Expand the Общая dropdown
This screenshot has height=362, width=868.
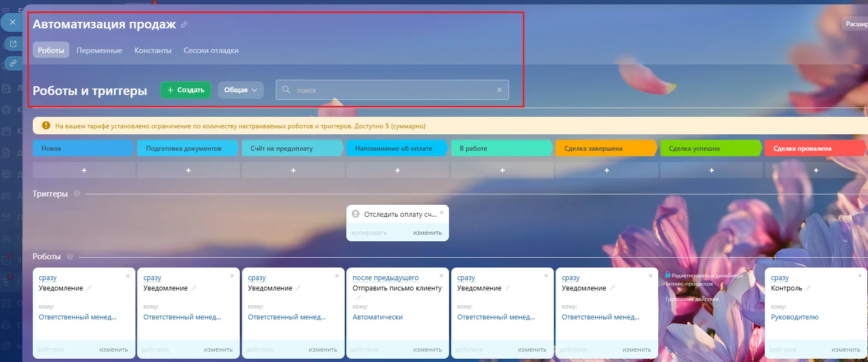point(241,90)
